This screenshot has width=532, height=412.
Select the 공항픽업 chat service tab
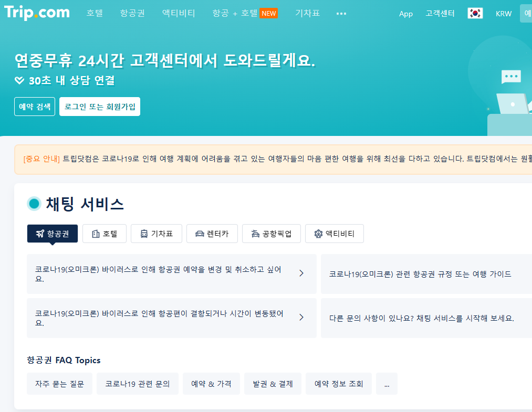[272, 234]
